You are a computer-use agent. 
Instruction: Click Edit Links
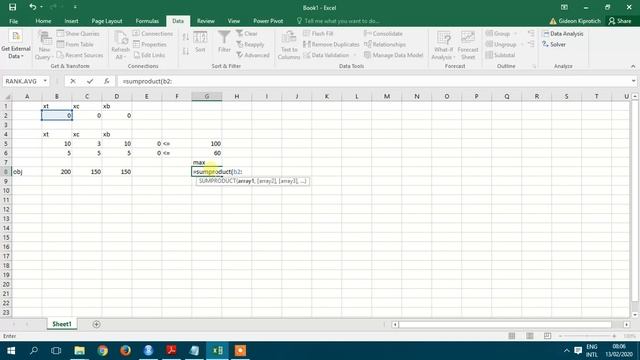click(149, 55)
